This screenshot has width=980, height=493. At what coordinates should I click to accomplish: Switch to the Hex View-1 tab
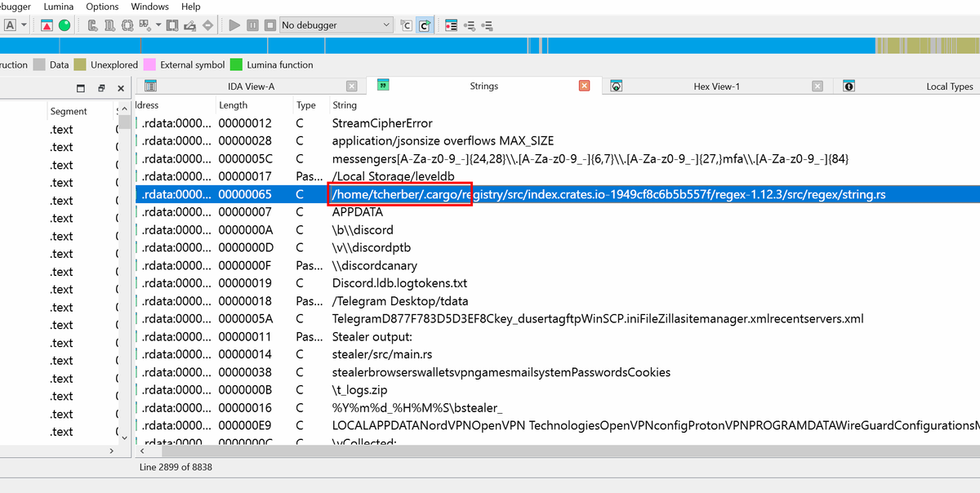(x=716, y=86)
